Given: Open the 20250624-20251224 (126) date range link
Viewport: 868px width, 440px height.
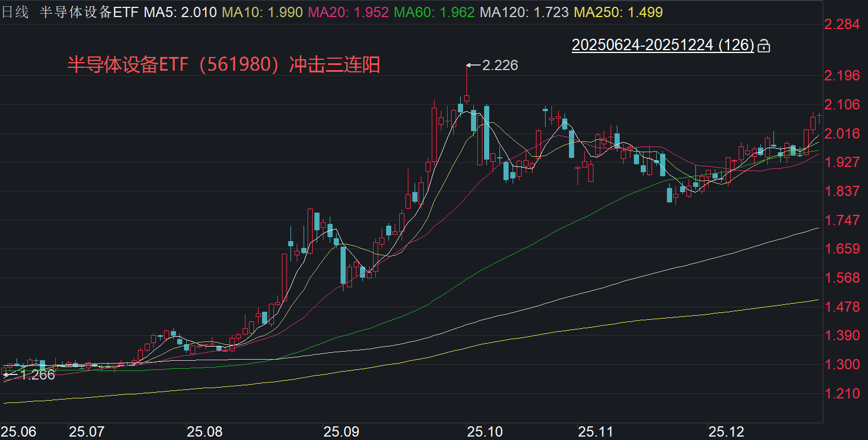Looking at the screenshot, I should (664, 44).
